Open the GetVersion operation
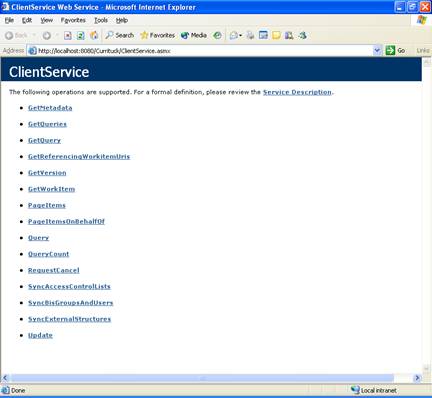The height and width of the screenshot is (398, 432). (47, 173)
